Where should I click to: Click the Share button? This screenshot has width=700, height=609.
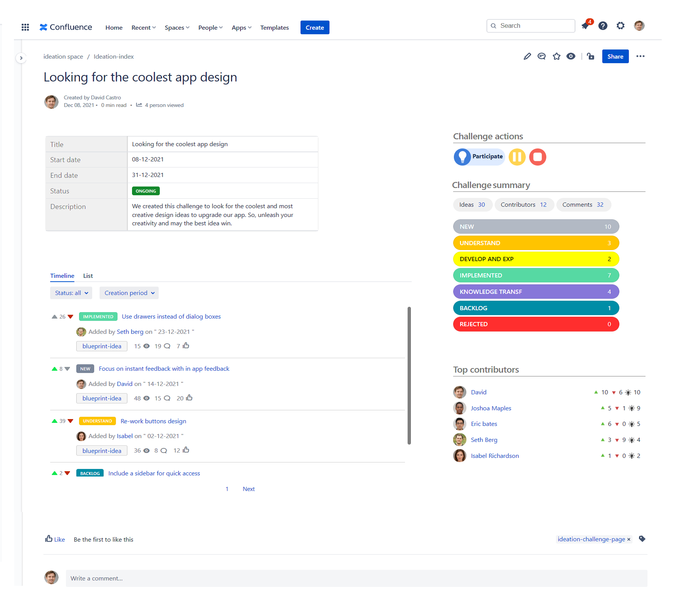tap(615, 56)
